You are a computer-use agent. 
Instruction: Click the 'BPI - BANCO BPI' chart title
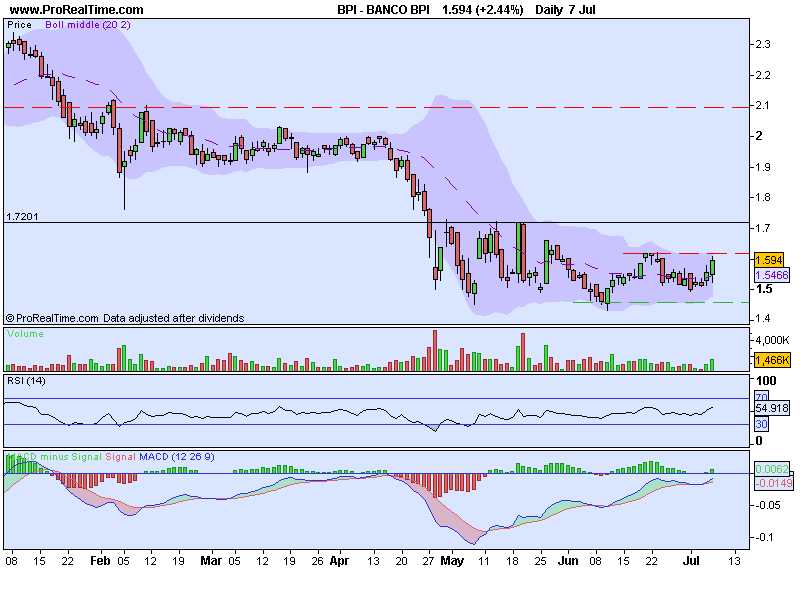[383, 10]
